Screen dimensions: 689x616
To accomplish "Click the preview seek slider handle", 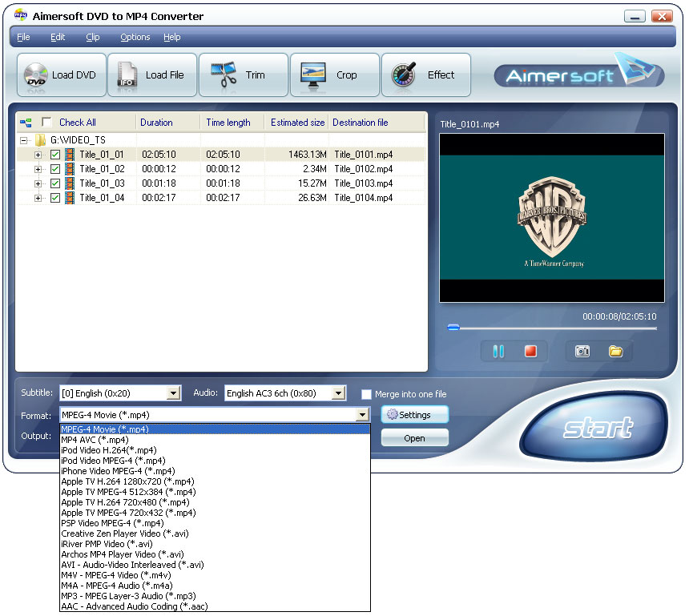I will pos(453,328).
